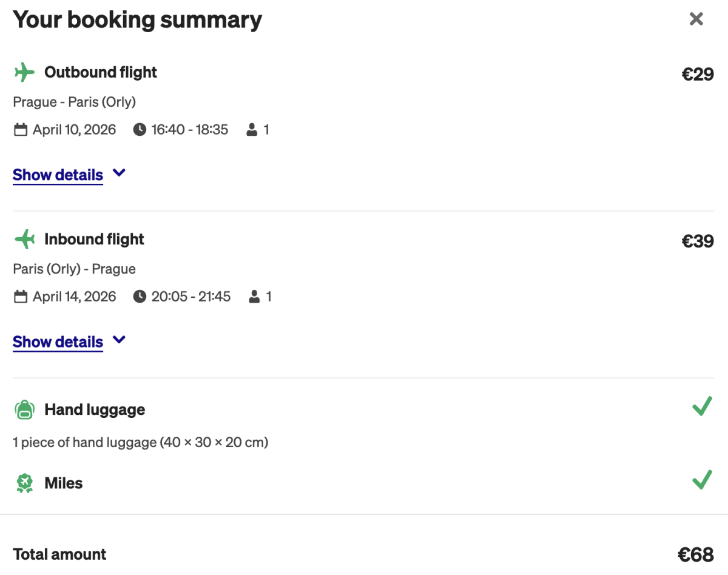Click clock icon next to 16:40 - 18:35
This screenshot has height=575, width=728.
pos(140,130)
